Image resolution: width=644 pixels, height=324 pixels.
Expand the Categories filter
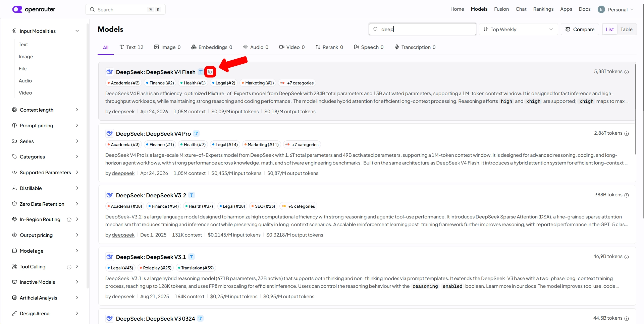pos(46,157)
